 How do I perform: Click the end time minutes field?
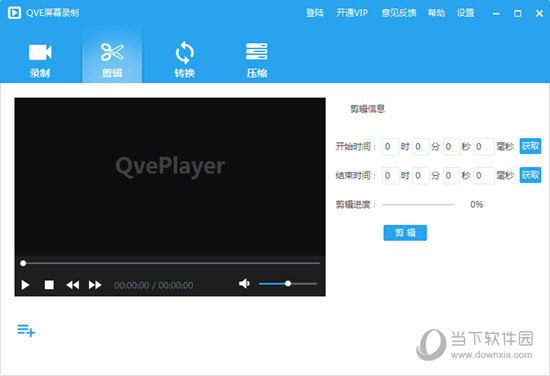pyautogui.click(x=421, y=175)
